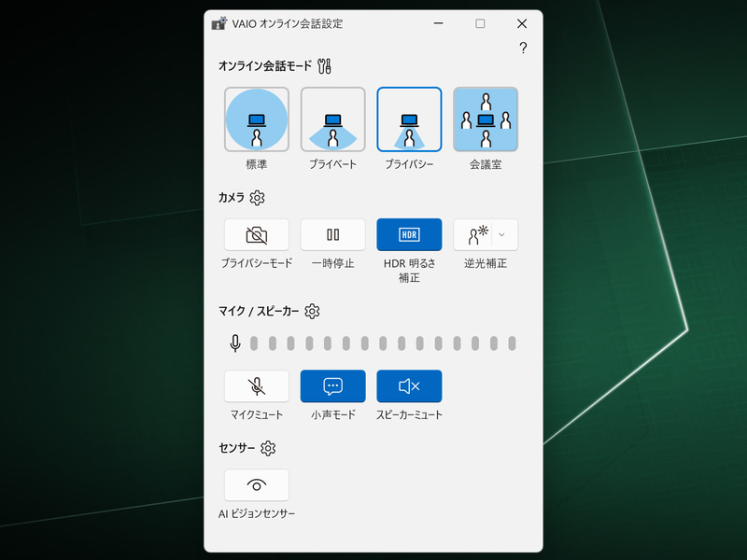
Task: Enable カメラ プライバシーモード
Action: 256,234
